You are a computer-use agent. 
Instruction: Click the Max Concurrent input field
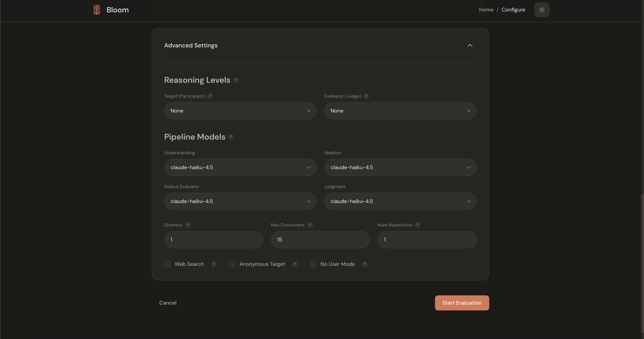coord(320,240)
